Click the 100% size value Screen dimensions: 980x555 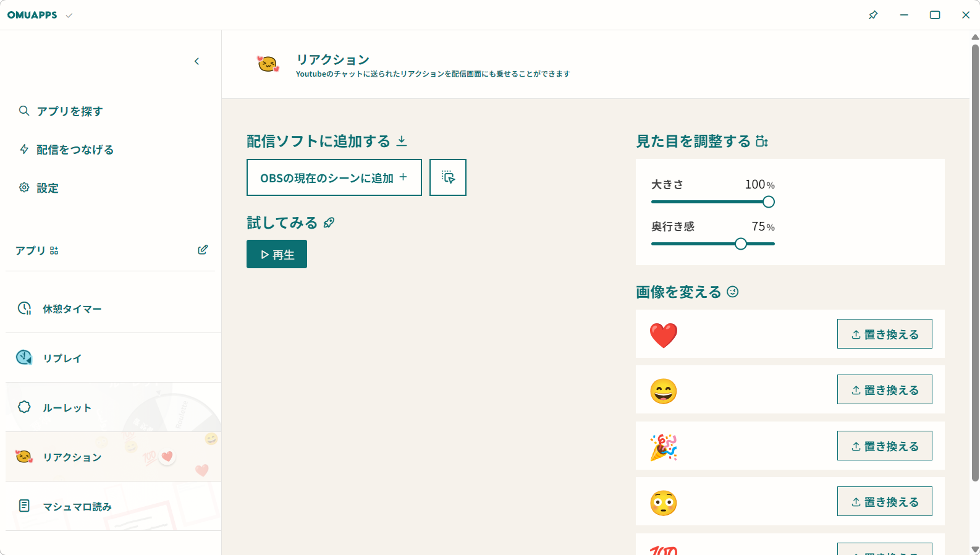tap(759, 184)
